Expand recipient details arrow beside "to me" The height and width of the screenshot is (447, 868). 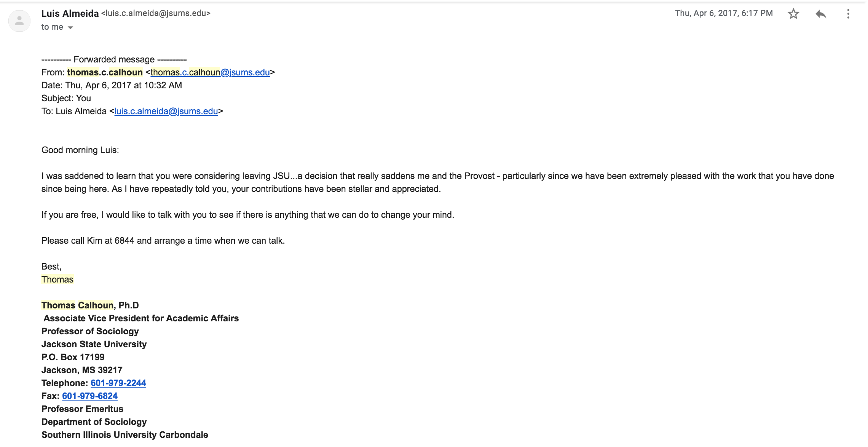70,27
